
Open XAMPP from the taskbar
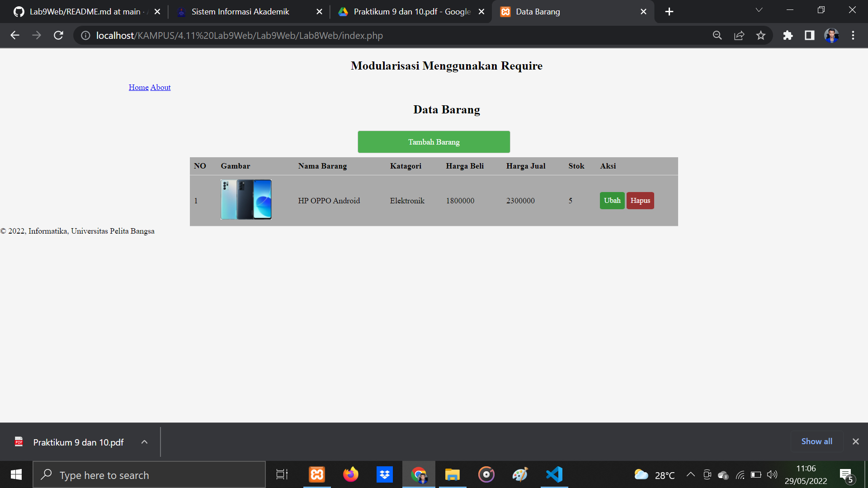pyautogui.click(x=317, y=474)
